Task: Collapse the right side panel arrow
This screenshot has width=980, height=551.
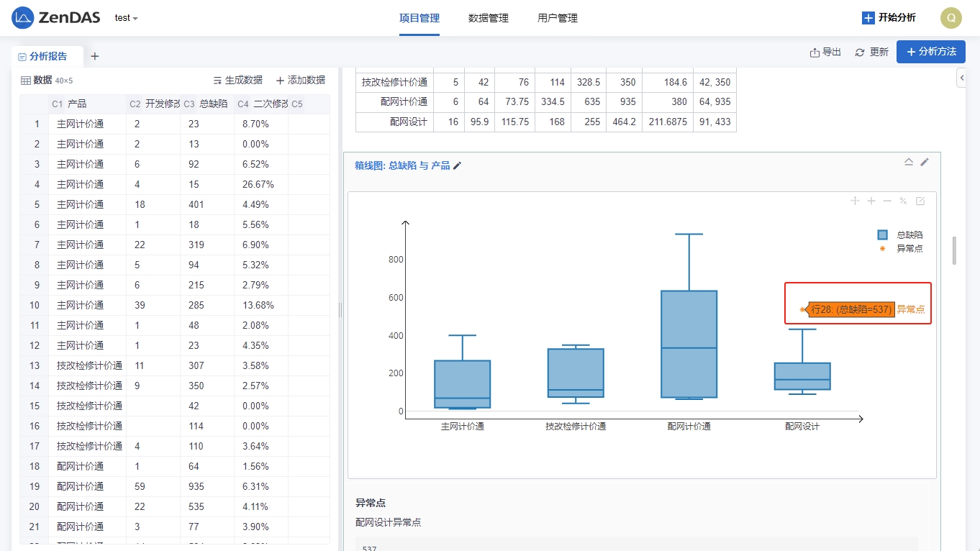Action: click(x=961, y=77)
